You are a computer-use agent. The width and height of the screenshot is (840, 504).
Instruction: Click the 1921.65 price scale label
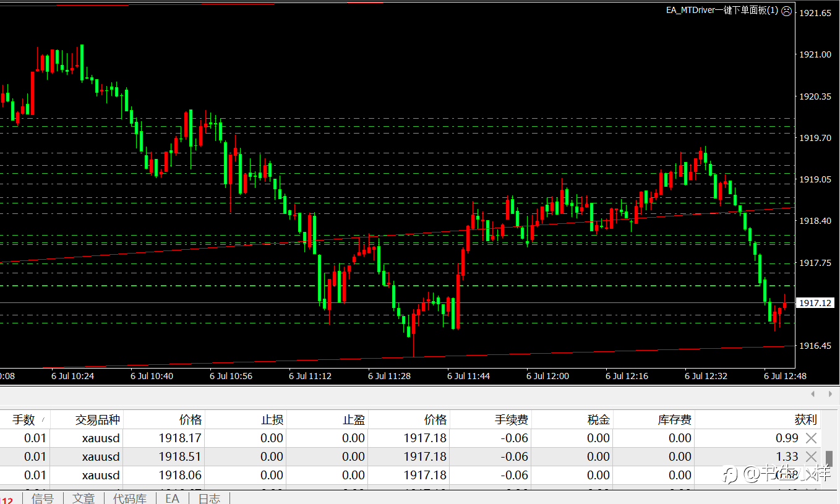point(815,13)
